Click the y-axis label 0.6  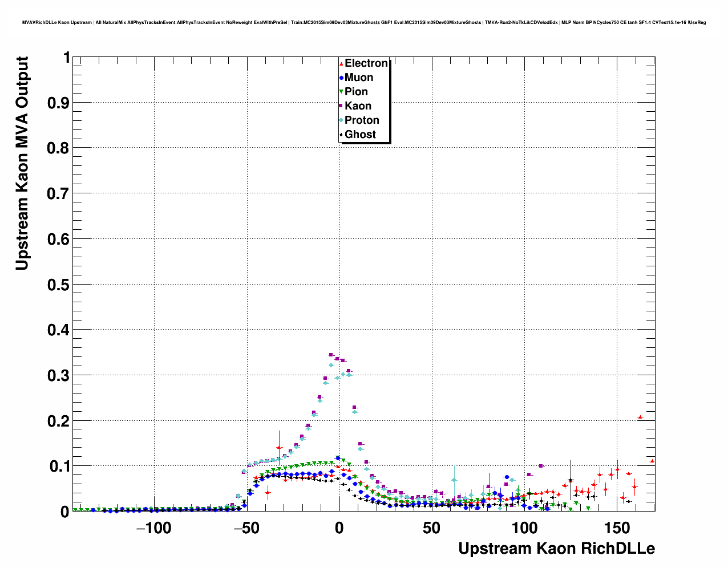58,239
